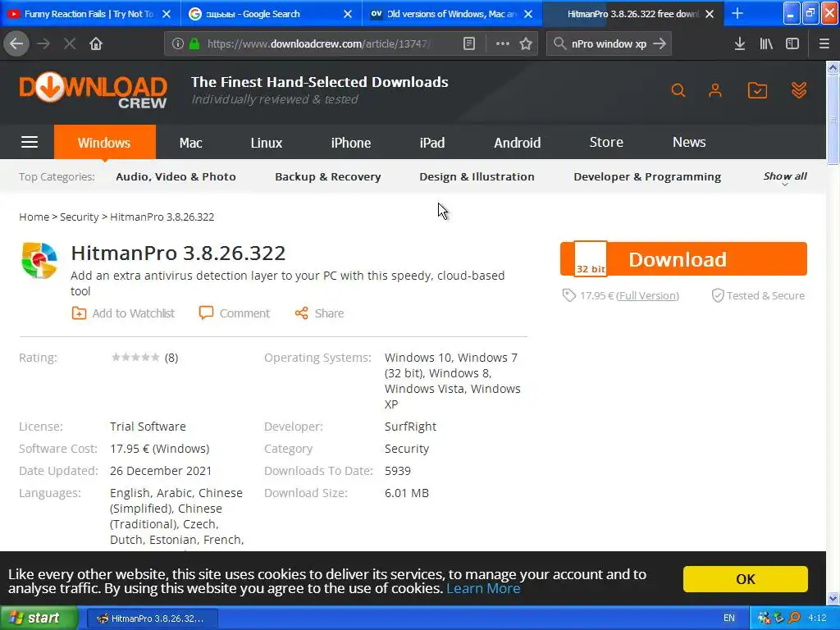Expand Show all categories
The height and width of the screenshot is (630, 840).
point(785,177)
